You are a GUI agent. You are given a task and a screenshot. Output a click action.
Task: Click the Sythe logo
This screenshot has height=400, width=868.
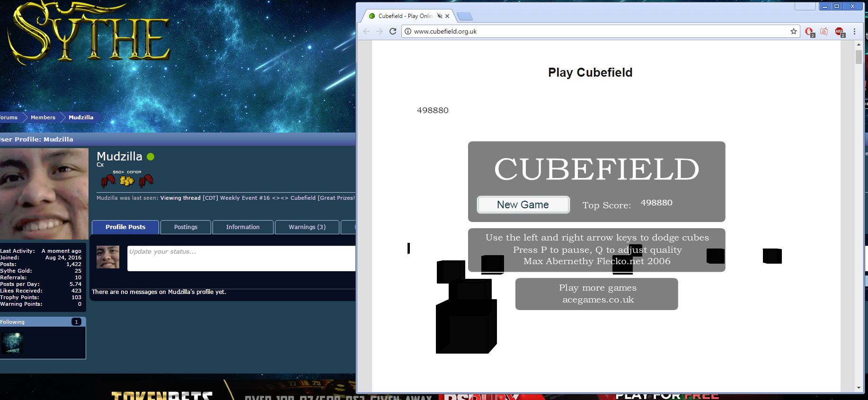(x=89, y=33)
